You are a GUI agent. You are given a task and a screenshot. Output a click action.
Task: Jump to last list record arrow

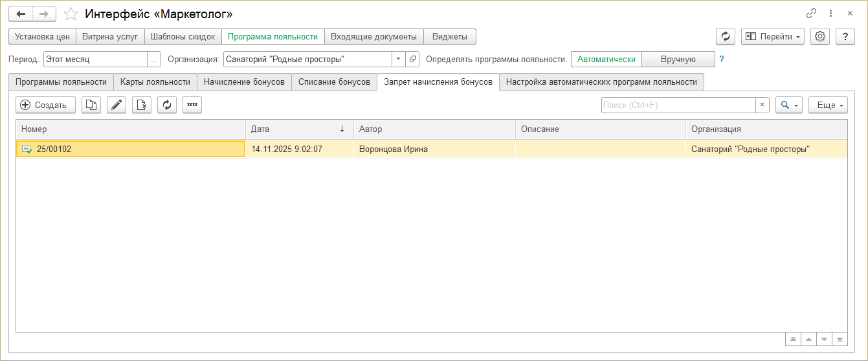point(840,340)
